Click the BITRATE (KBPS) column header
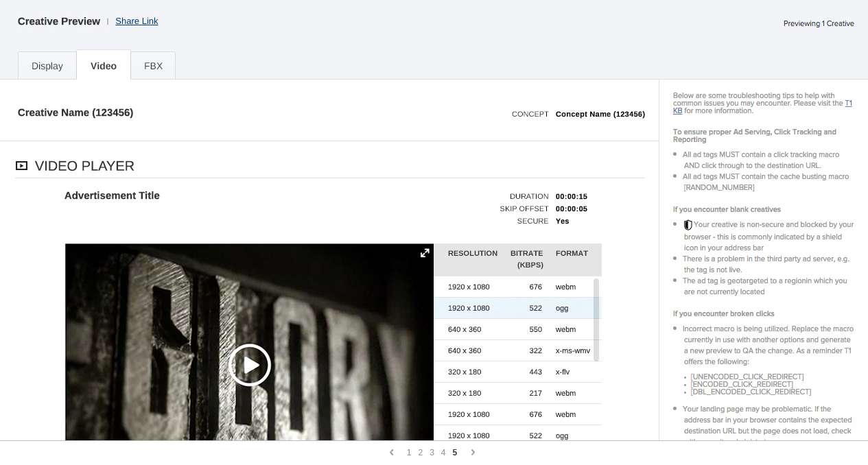The image size is (868, 465). coord(526,259)
